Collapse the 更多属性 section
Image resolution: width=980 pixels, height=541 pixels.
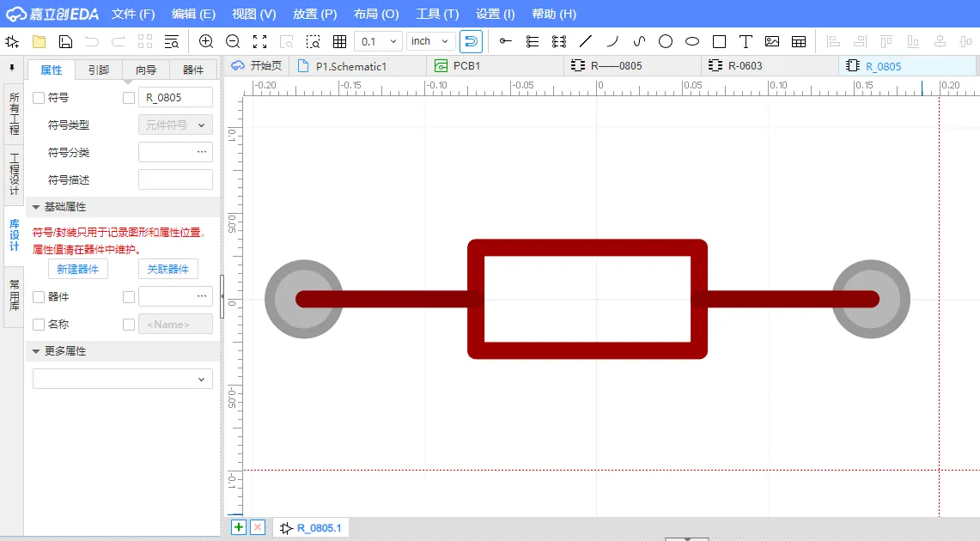click(x=36, y=351)
